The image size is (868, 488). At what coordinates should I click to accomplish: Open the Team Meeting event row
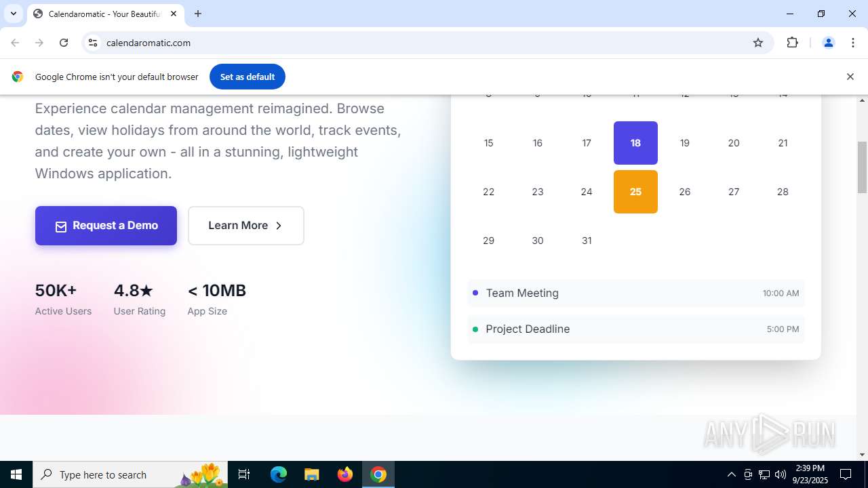[635, 293]
